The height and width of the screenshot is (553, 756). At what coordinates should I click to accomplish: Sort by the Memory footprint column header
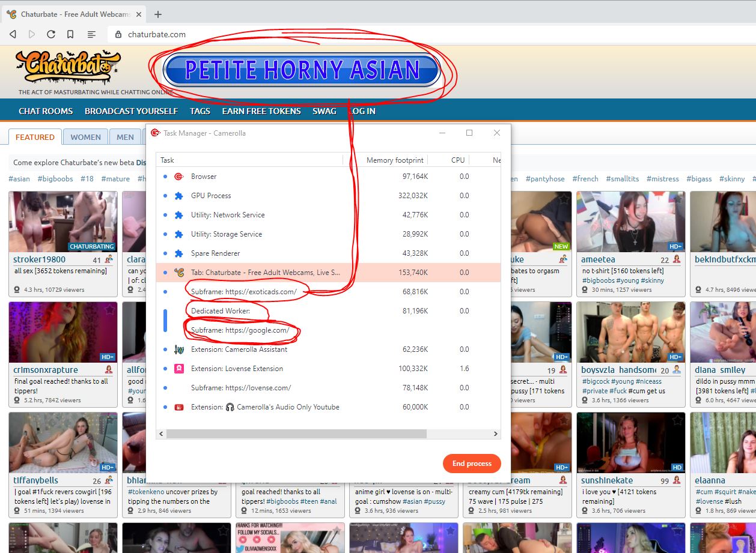tap(386, 160)
